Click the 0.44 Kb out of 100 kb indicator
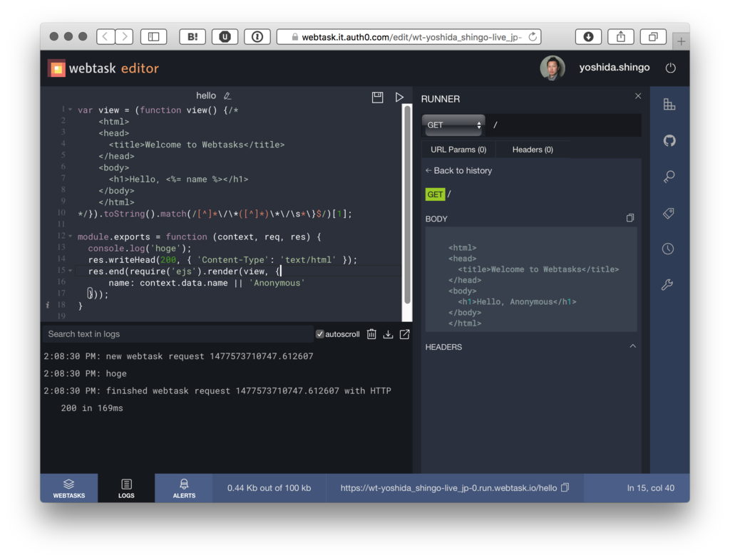Screen dimensions: 730x560 pyautogui.click(x=269, y=488)
